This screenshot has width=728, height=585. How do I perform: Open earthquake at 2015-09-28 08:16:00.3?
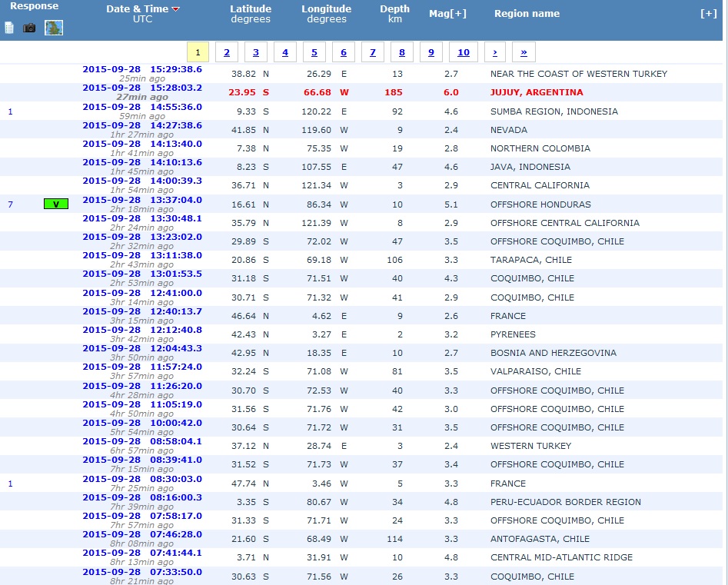(142, 497)
